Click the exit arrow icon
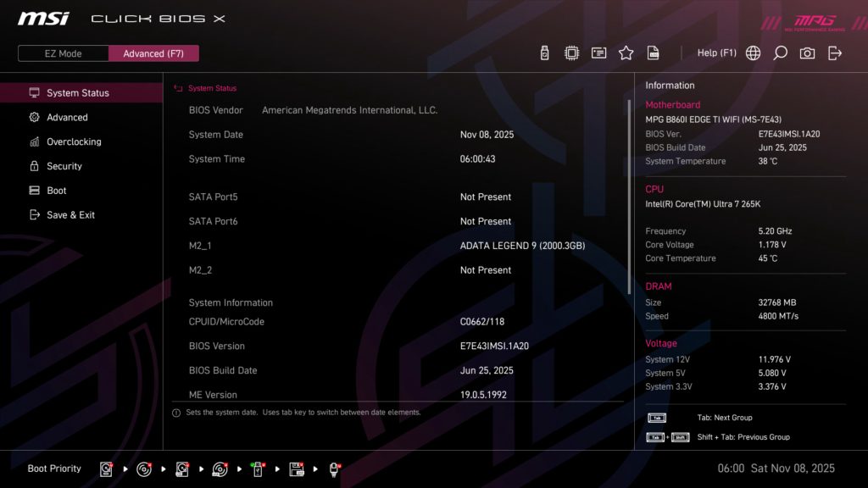Image resolution: width=868 pixels, height=488 pixels. 834,52
